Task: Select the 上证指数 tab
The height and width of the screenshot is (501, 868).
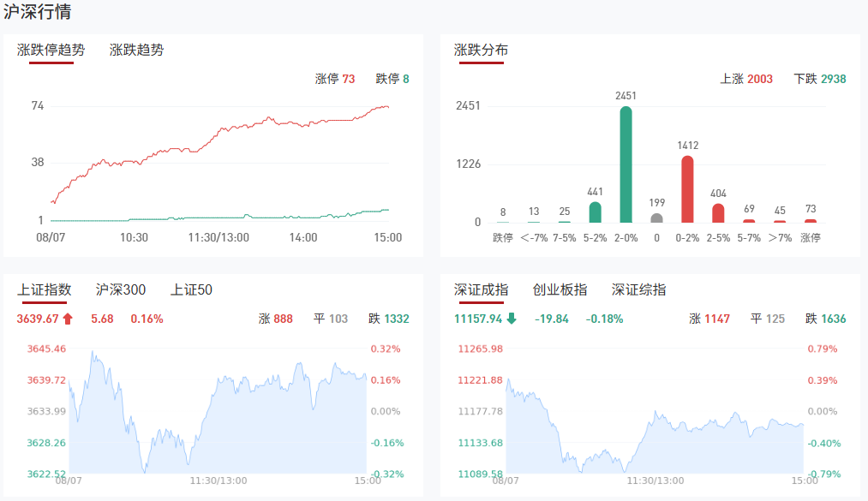Action: click(45, 289)
